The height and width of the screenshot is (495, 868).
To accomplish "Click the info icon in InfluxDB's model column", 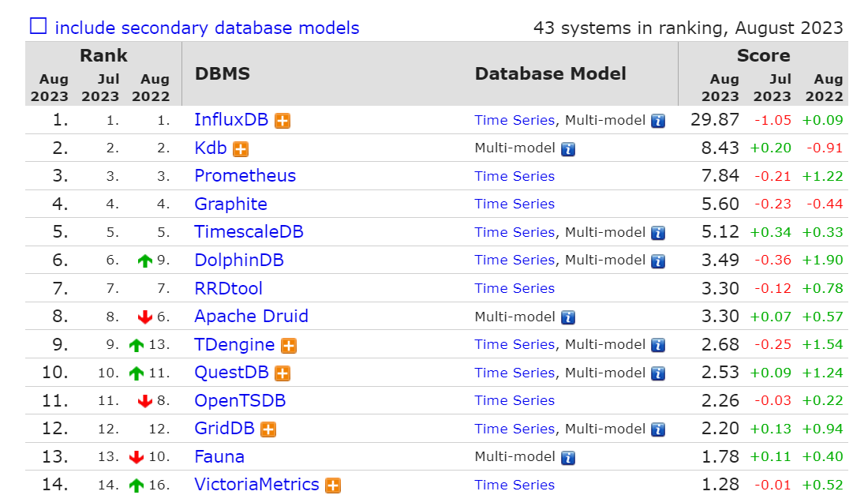I will click(658, 121).
